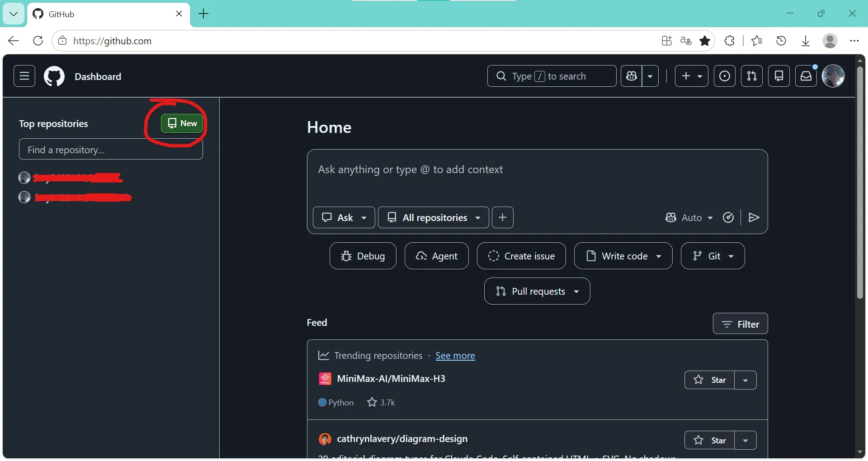
Task: Select the Agent suggestion button
Action: (436, 256)
